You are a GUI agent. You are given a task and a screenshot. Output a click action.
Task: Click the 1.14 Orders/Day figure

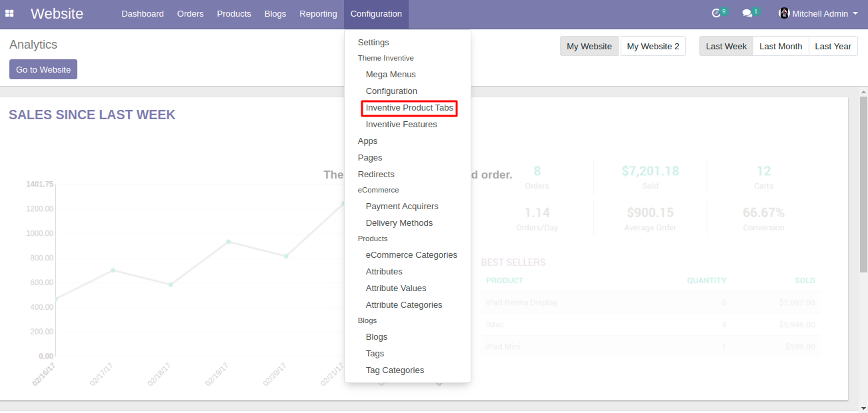[537, 218]
